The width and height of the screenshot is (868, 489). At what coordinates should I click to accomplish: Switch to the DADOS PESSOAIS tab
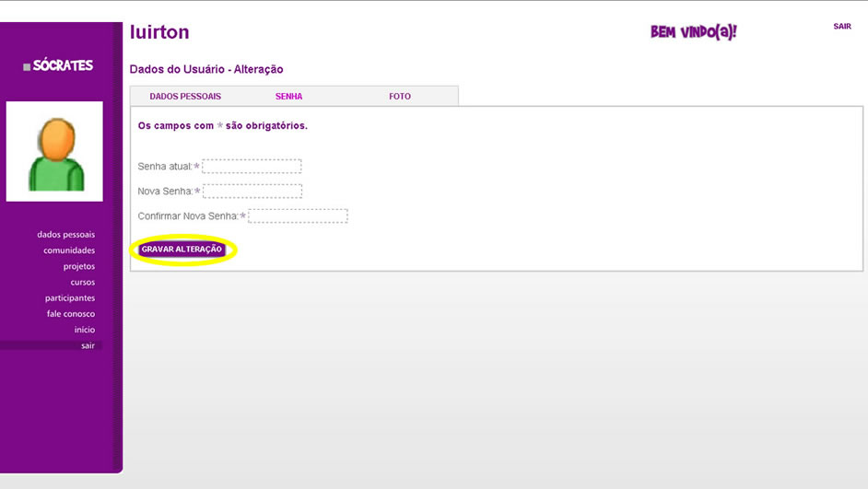pos(185,97)
